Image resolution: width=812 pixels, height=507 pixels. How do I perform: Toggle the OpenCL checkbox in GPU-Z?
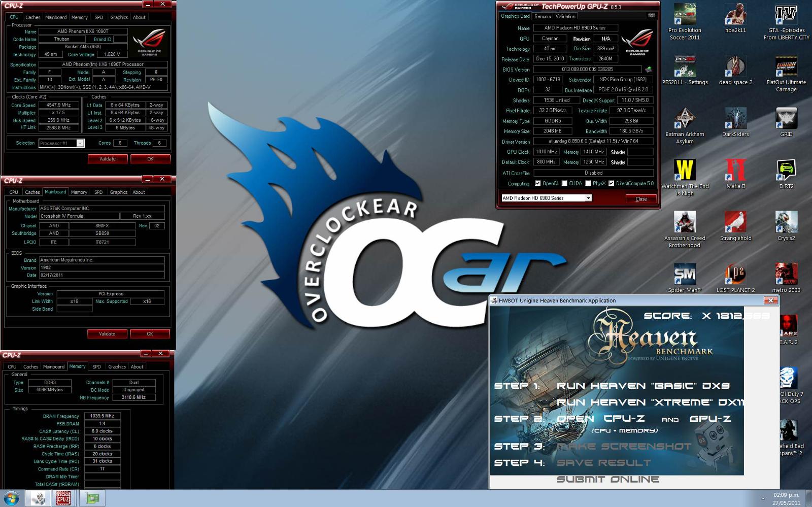tap(537, 183)
